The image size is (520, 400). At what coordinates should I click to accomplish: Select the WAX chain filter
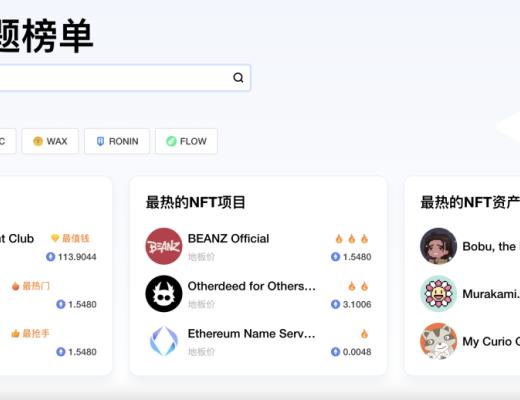[x=50, y=141]
